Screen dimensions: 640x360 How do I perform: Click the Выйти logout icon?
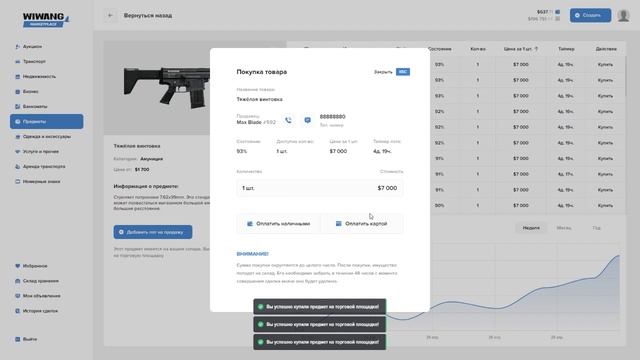click(18, 339)
